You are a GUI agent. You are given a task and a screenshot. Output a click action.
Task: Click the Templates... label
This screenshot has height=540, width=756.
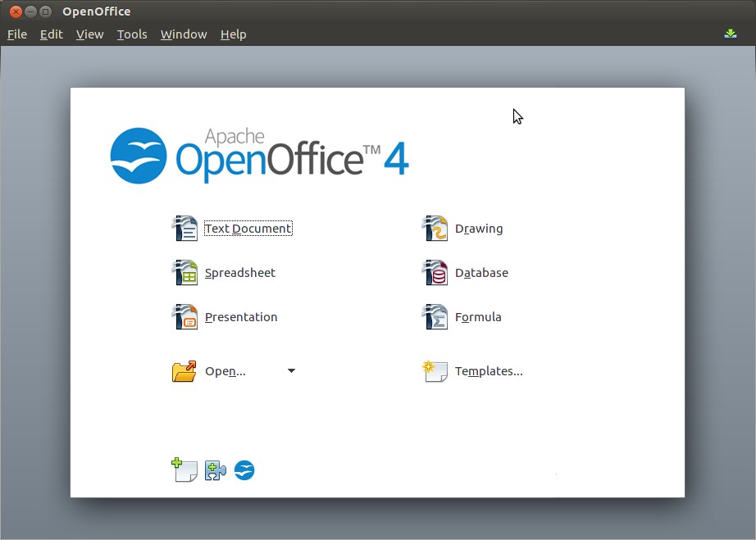[489, 371]
